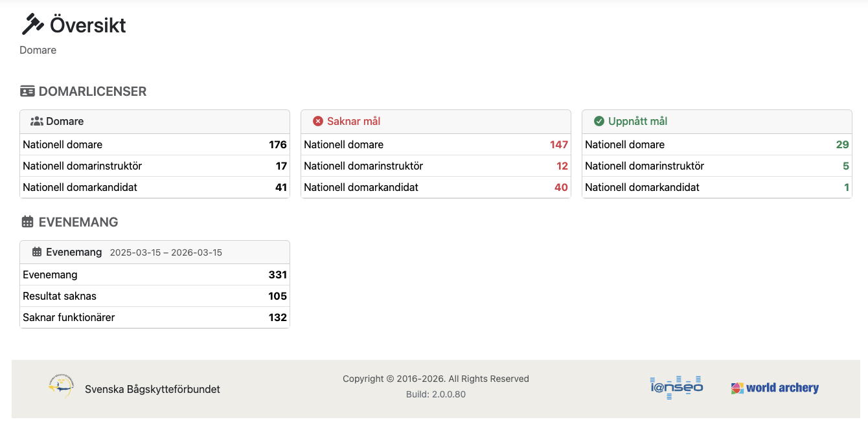Click the Svenska Bågskytteförbundet footer text
Viewport: 868px width, 424px height.
[x=152, y=389]
